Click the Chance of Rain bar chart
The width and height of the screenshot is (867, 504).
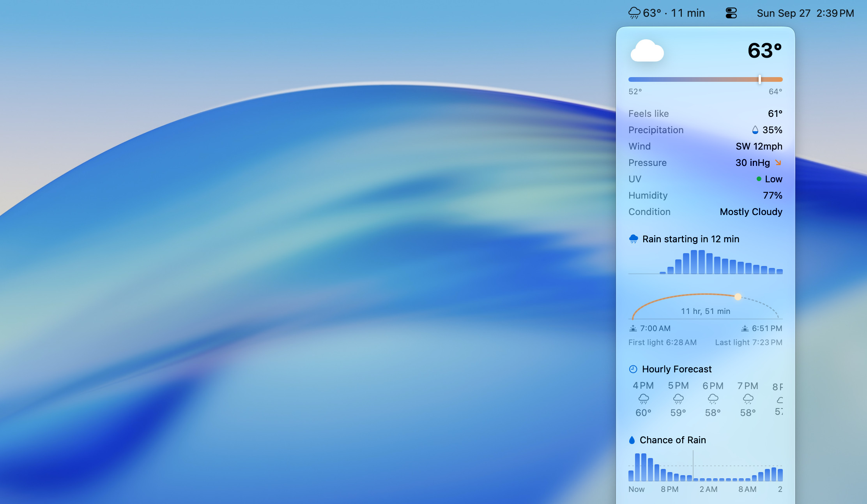[705, 467]
